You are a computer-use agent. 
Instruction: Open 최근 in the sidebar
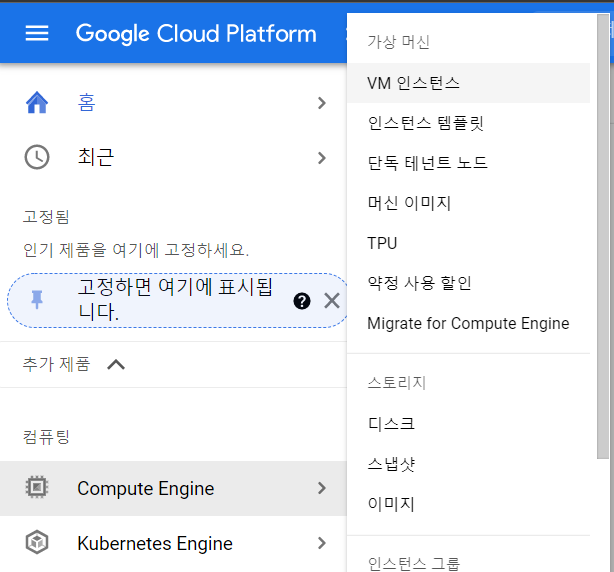pyautogui.click(x=173, y=157)
